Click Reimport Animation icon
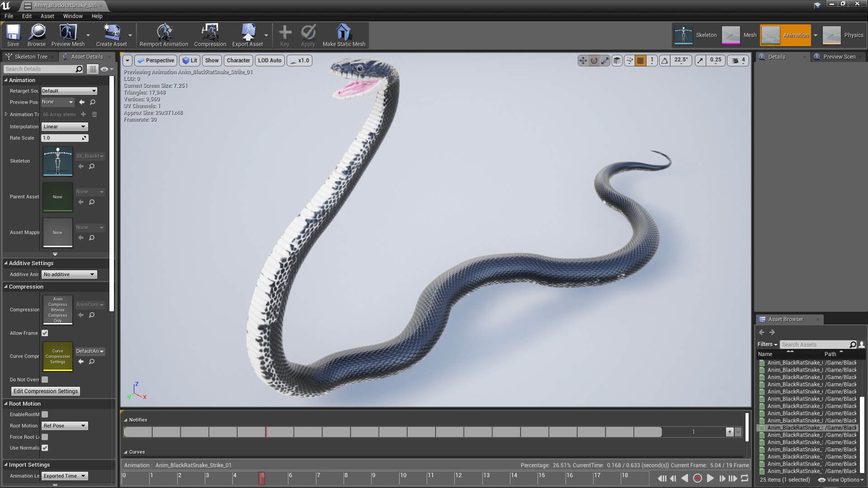This screenshot has height=488, width=868. (164, 35)
